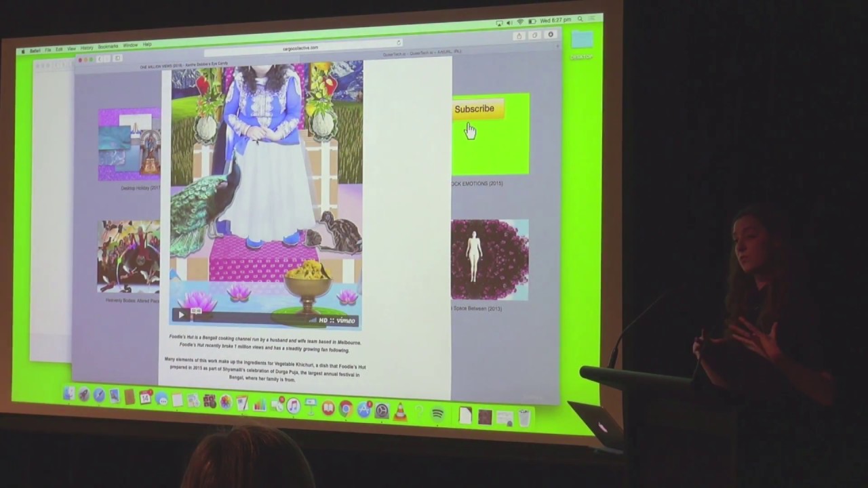Open Spotlight search in the menu bar

[x=580, y=20]
